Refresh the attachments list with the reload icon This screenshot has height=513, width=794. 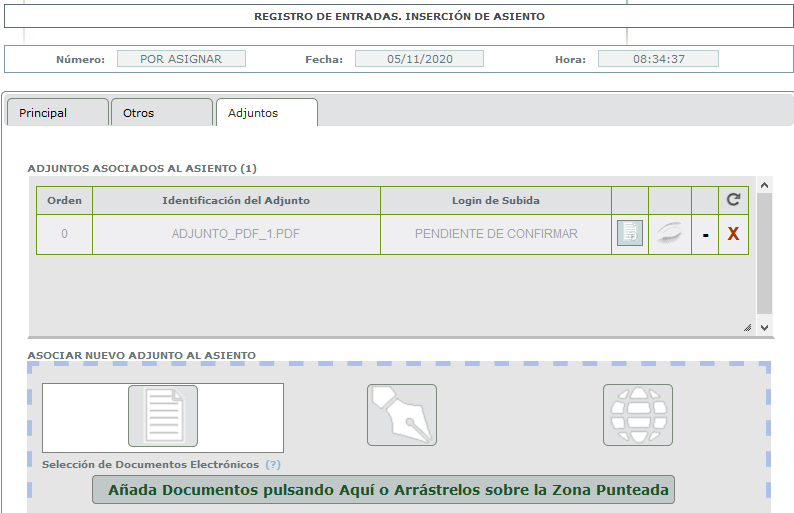[x=733, y=200]
